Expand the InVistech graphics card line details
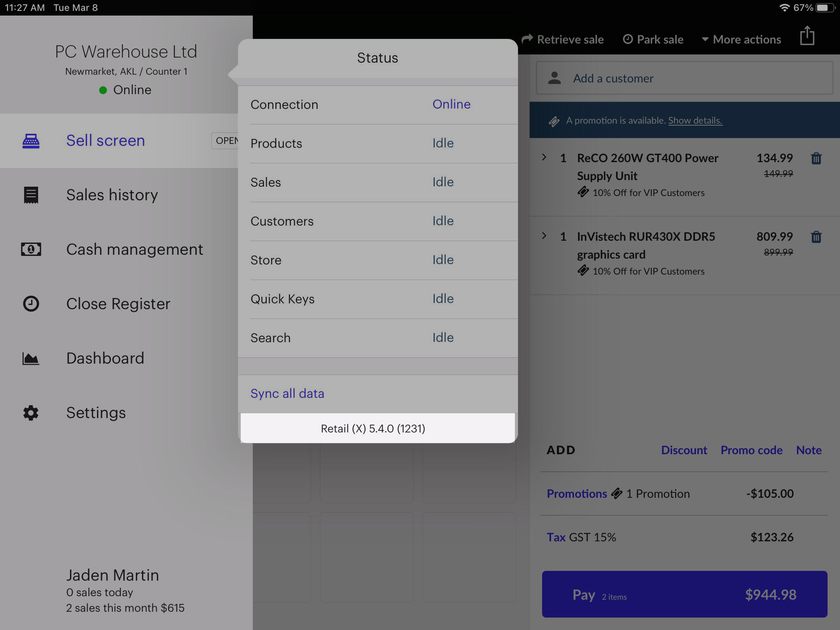The width and height of the screenshot is (840, 630). (x=544, y=236)
